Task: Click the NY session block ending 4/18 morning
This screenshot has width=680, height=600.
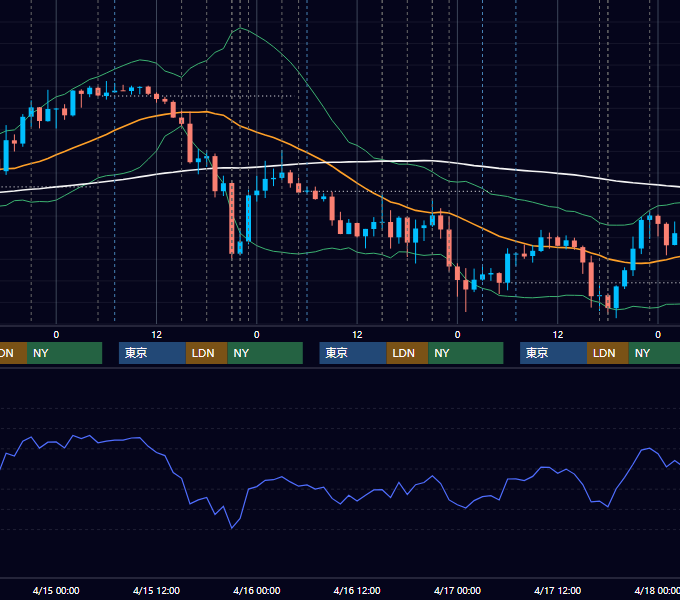Action: pos(654,353)
